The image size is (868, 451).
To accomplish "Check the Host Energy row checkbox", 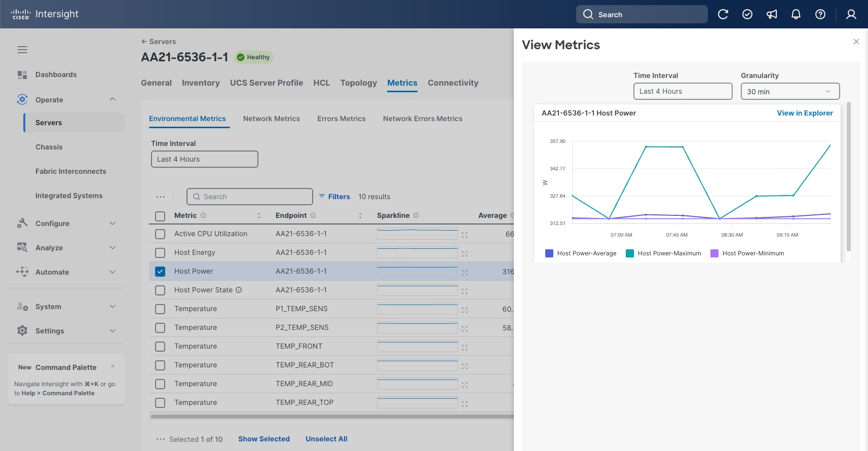I will [160, 253].
